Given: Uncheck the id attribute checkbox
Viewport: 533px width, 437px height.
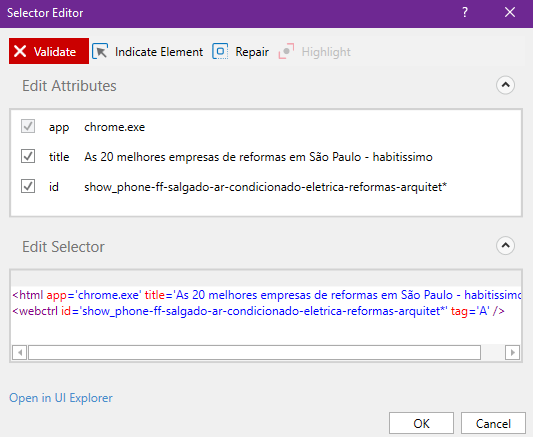Looking at the screenshot, I should [x=28, y=186].
